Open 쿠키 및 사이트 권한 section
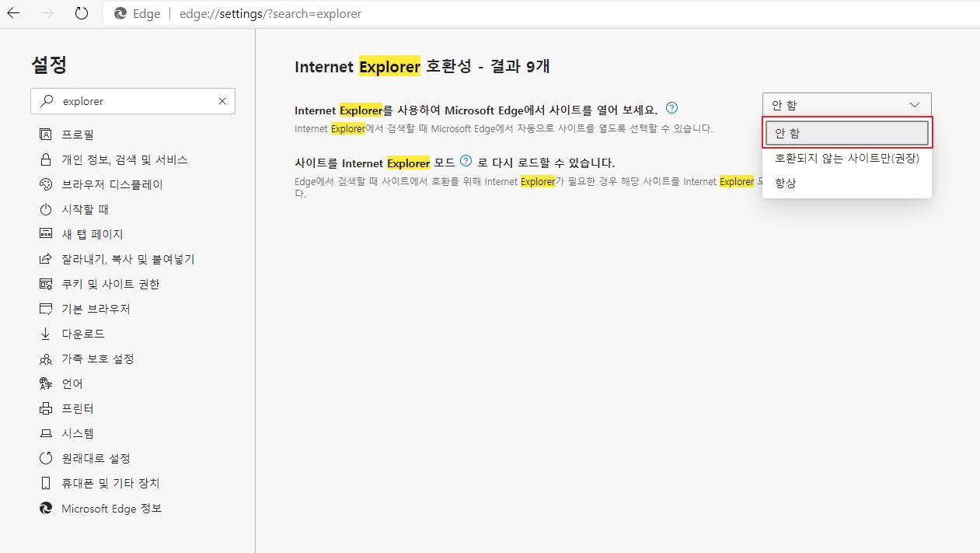 (x=110, y=284)
